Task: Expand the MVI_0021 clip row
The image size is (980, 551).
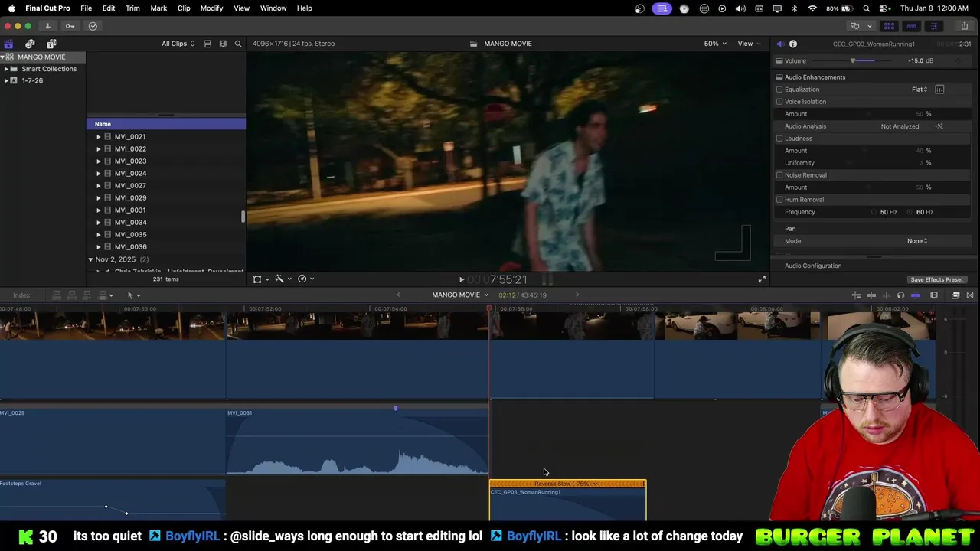Action: tap(98, 137)
